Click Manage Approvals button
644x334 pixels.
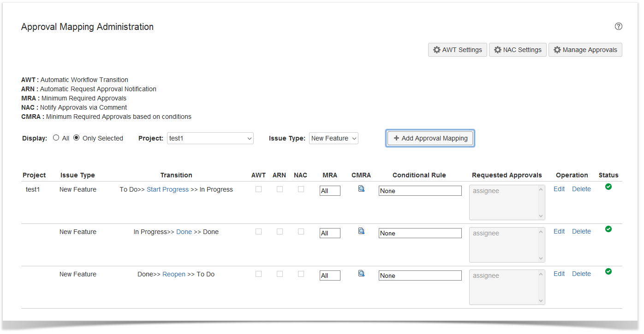(585, 50)
